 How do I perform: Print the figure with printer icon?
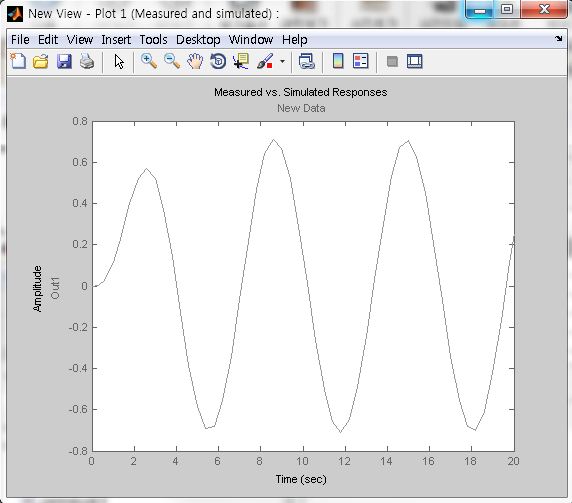pyautogui.click(x=87, y=61)
